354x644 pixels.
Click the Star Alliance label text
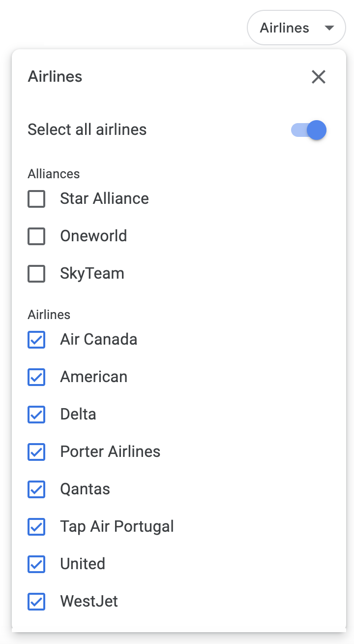[104, 198]
